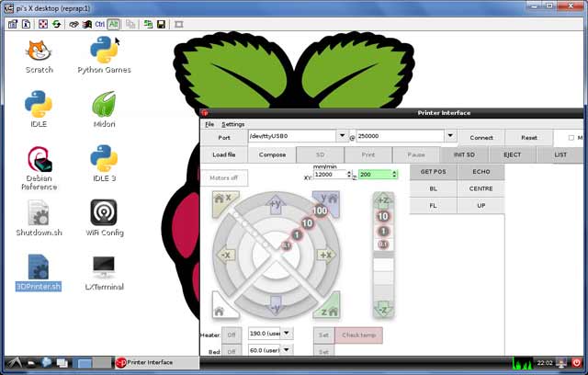This screenshot has height=375, width=588.
Task: Toggle Heater Off button
Action: (232, 335)
